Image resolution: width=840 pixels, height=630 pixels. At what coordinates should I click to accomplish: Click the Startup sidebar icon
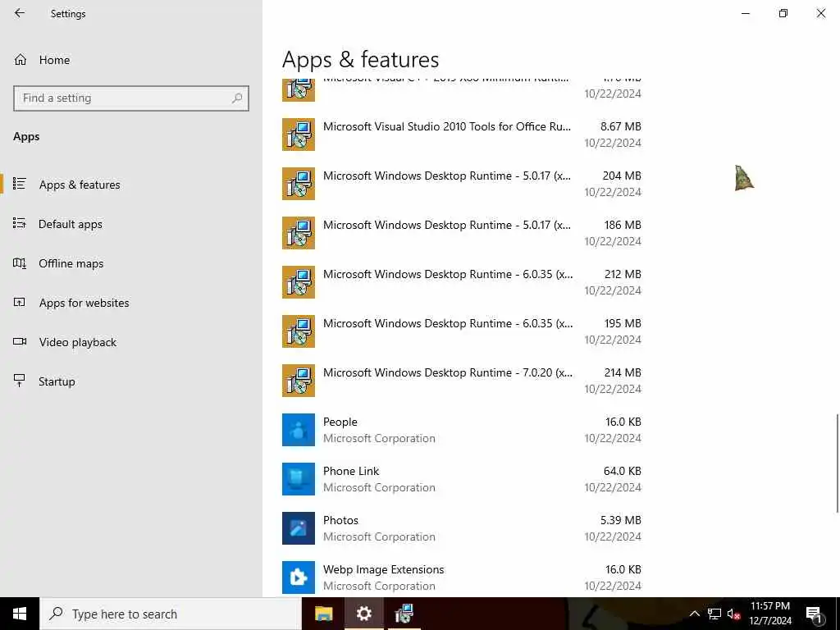20,381
